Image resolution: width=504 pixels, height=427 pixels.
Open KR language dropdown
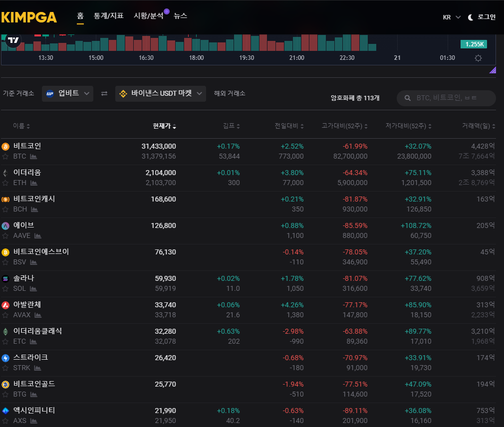click(452, 17)
